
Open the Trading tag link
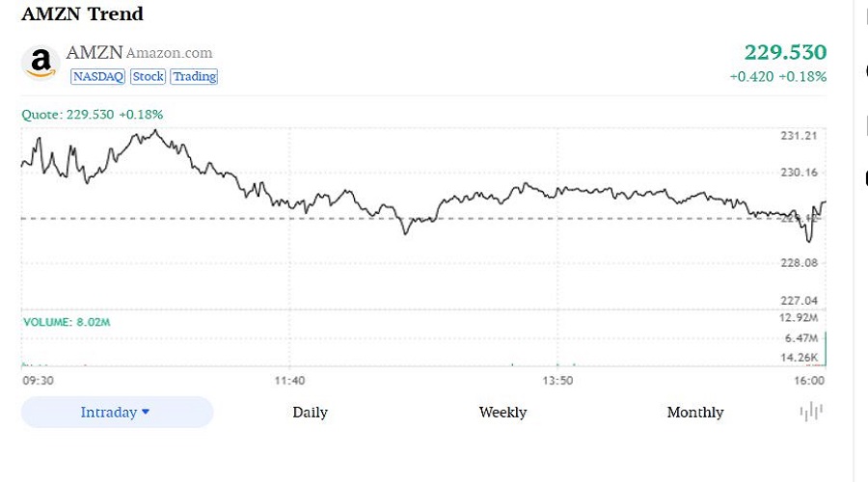point(195,76)
